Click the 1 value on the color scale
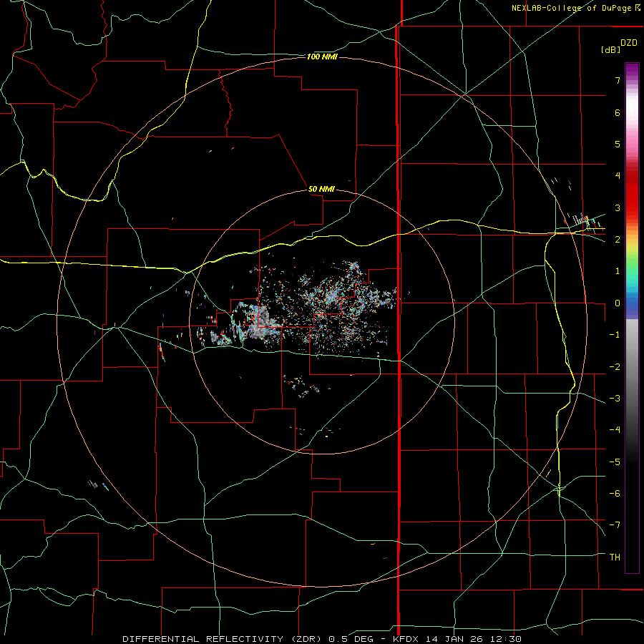Image resolution: width=644 pixels, height=644 pixels. click(x=618, y=271)
